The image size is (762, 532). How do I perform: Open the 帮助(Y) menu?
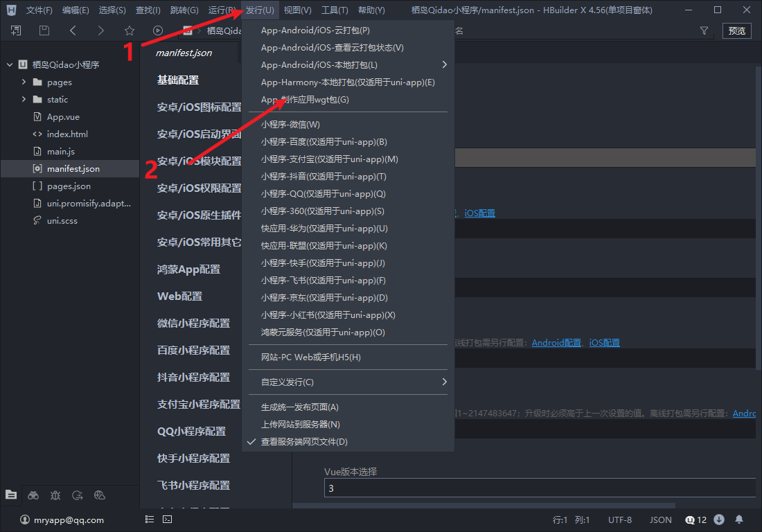click(371, 10)
